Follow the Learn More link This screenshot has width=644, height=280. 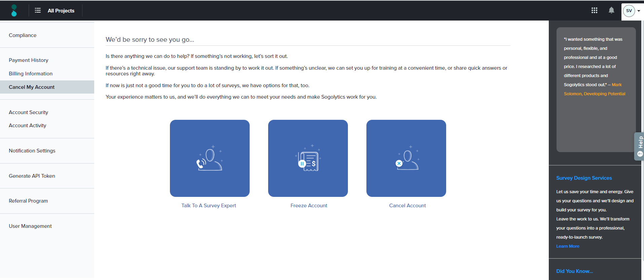tap(568, 246)
